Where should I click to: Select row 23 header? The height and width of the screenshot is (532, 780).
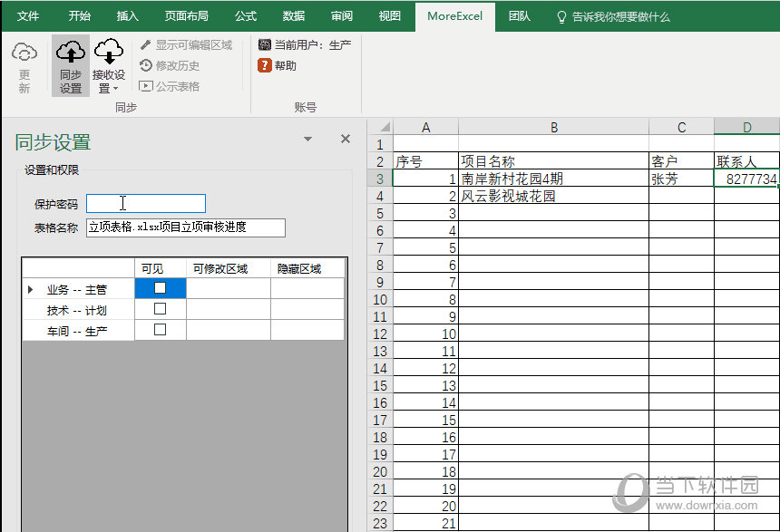pyautogui.click(x=380, y=523)
